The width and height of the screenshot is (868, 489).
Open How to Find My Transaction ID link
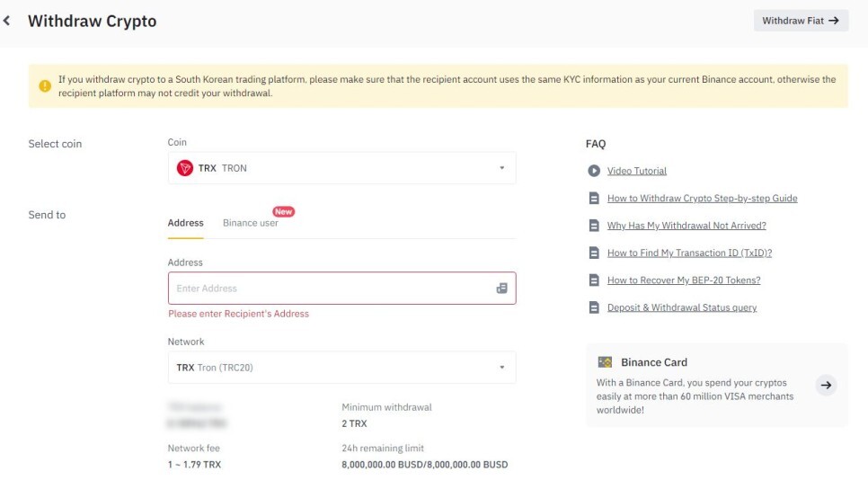coord(689,253)
